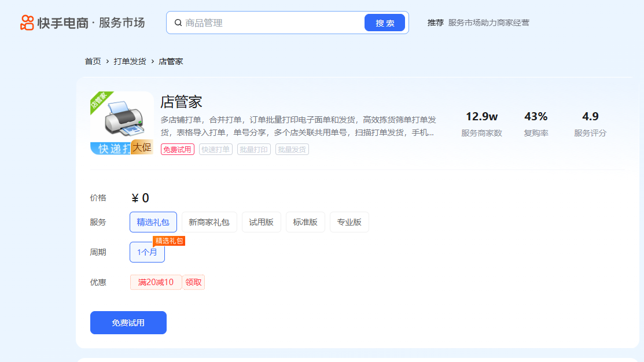Click the Kuaishou logo icon

pyautogui.click(x=27, y=23)
